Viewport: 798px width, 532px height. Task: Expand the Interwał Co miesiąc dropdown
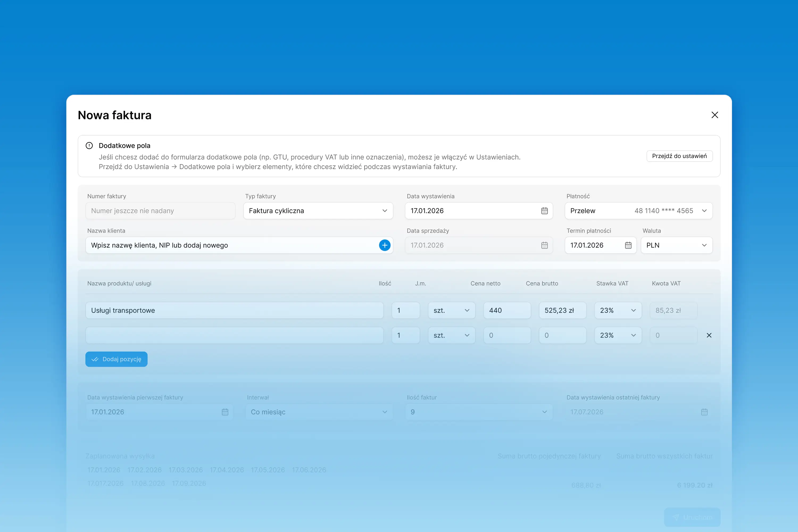tap(319, 412)
